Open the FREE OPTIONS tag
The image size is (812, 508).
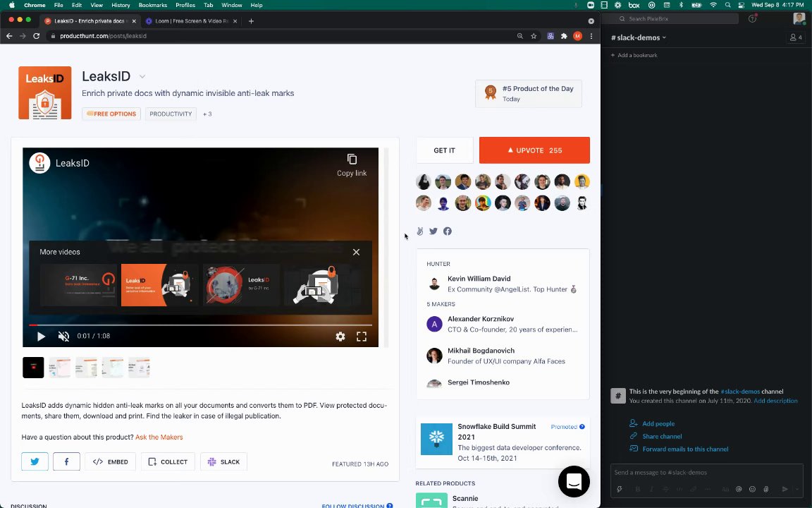(x=111, y=114)
